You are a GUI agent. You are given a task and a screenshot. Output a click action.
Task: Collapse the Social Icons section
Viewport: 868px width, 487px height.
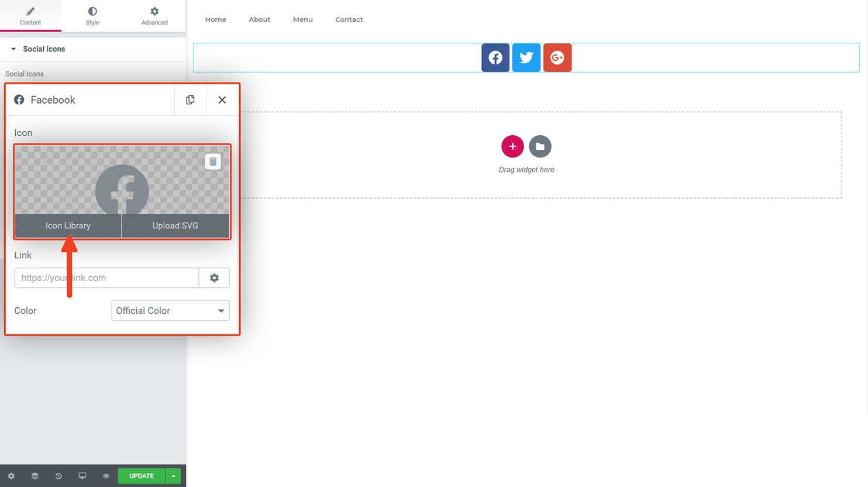93,49
